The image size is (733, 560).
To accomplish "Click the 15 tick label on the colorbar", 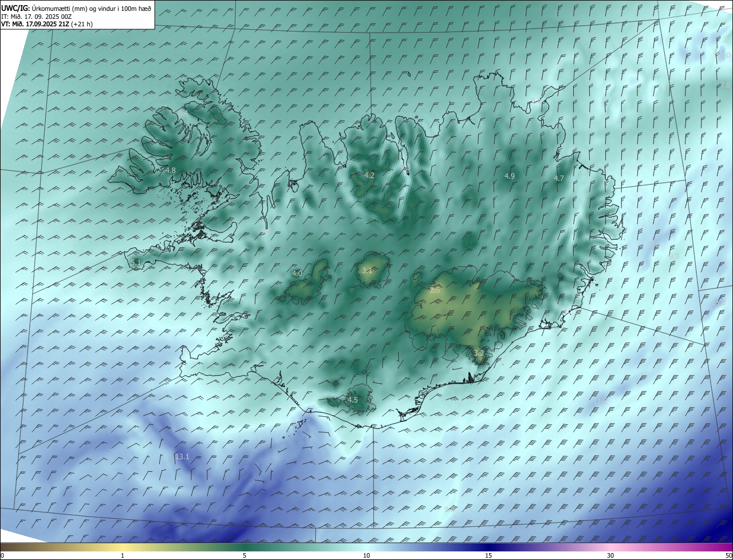I will [x=488, y=555].
